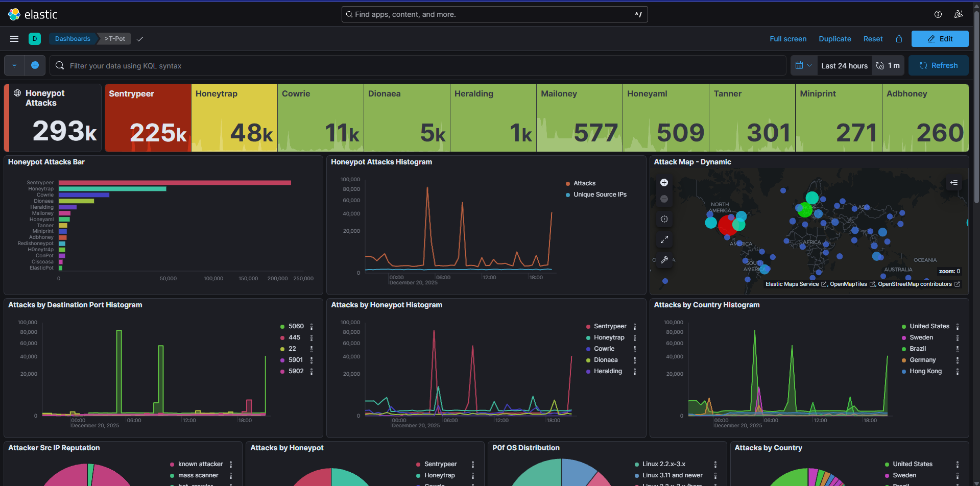Viewport: 980px width, 486px height.
Task: Open the calendar quick date dropdown
Action: click(x=803, y=65)
